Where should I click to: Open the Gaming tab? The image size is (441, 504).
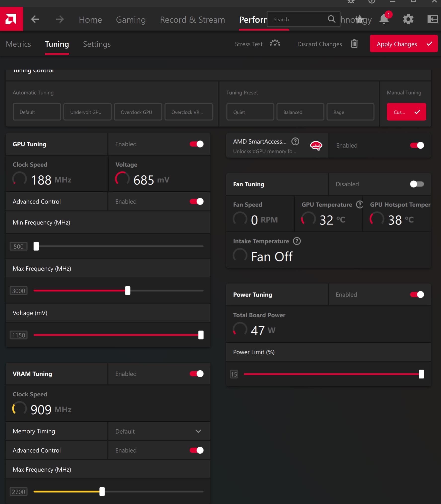[x=131, y=19]
